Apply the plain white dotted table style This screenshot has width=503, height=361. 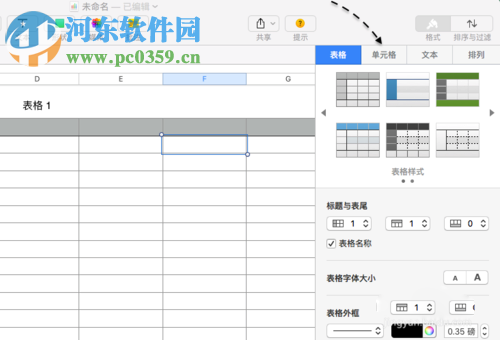(458, 140)
